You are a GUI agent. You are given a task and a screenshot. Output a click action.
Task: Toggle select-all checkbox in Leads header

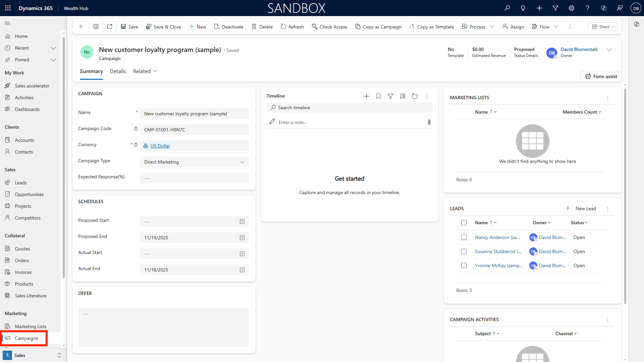point(464,223)
